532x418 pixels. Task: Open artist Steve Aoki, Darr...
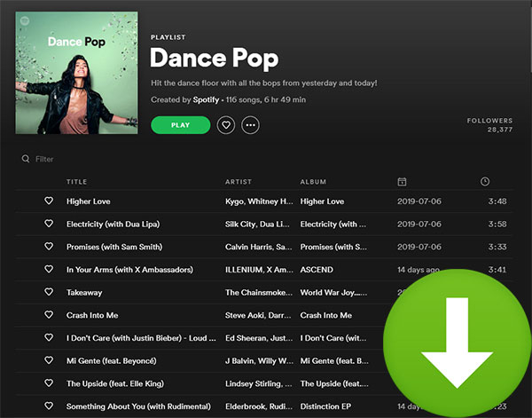[258, 315]
